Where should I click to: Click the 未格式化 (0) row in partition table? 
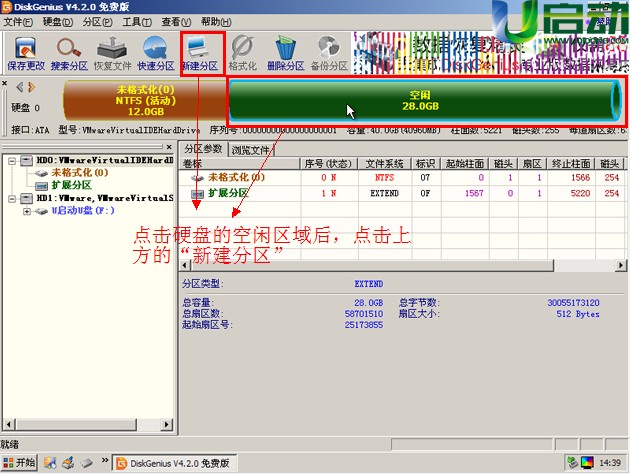click(x=403, y=178)
